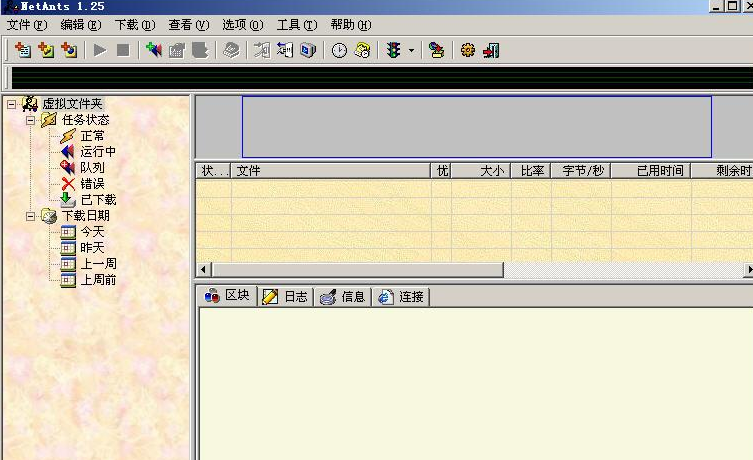Collapse the 任务状态 tree branch
Screen dimensions: 753x460
[30, 120]
